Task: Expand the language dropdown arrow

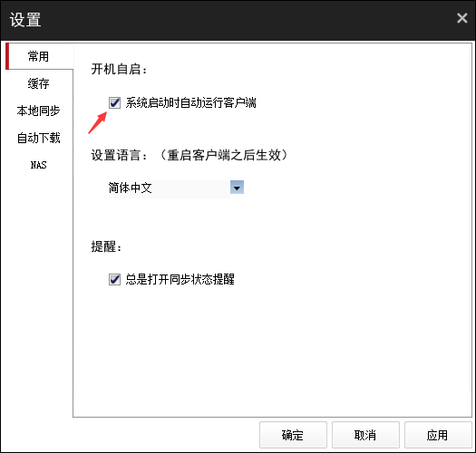Action: pos(237,188)
